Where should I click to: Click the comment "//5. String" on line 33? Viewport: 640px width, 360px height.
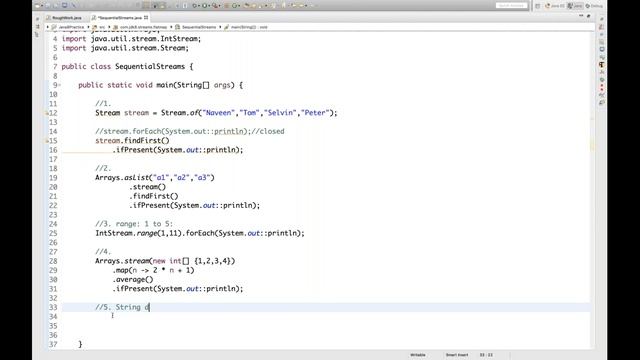point(118,308)
